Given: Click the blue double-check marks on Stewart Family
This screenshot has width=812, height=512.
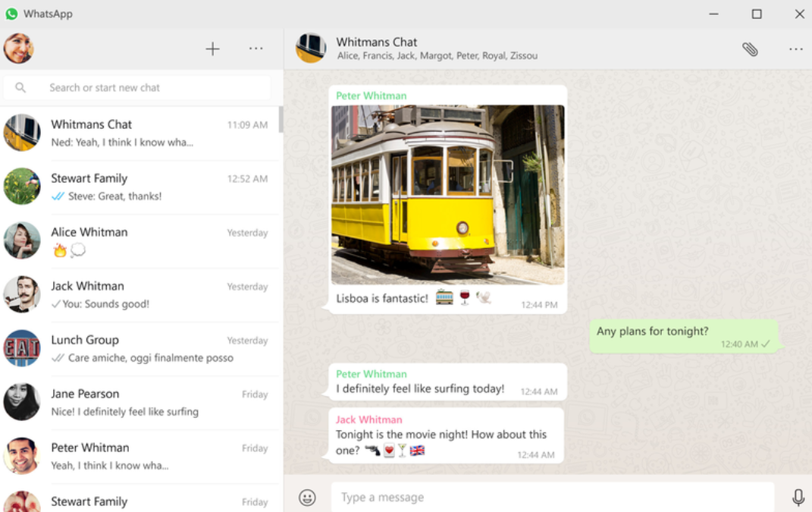Looking at the screenshot, I should coord(58,196).
